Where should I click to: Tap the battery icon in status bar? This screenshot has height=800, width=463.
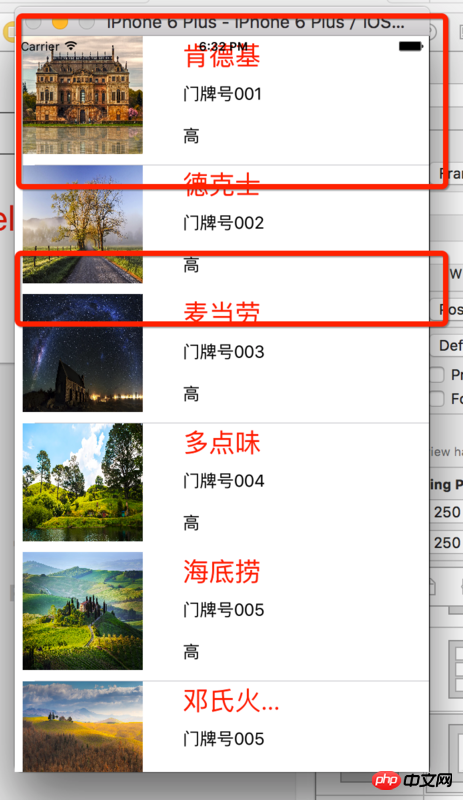point(410,46)
